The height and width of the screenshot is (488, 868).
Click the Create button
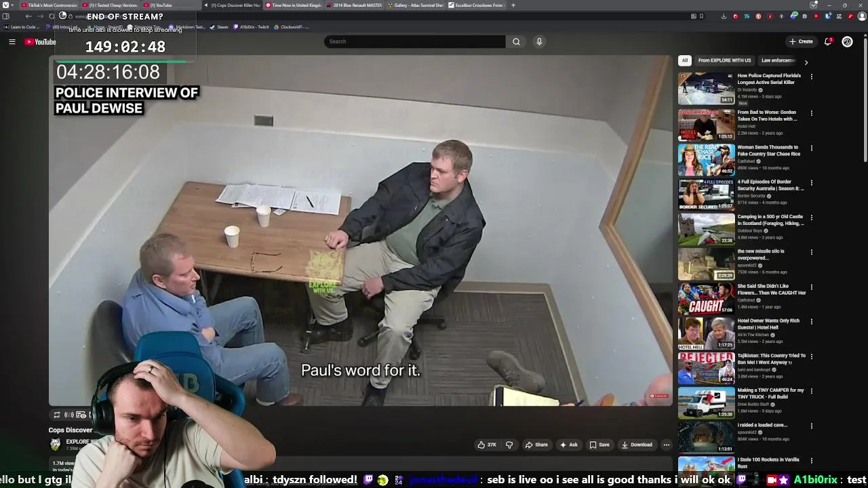(x=801, y=41)
